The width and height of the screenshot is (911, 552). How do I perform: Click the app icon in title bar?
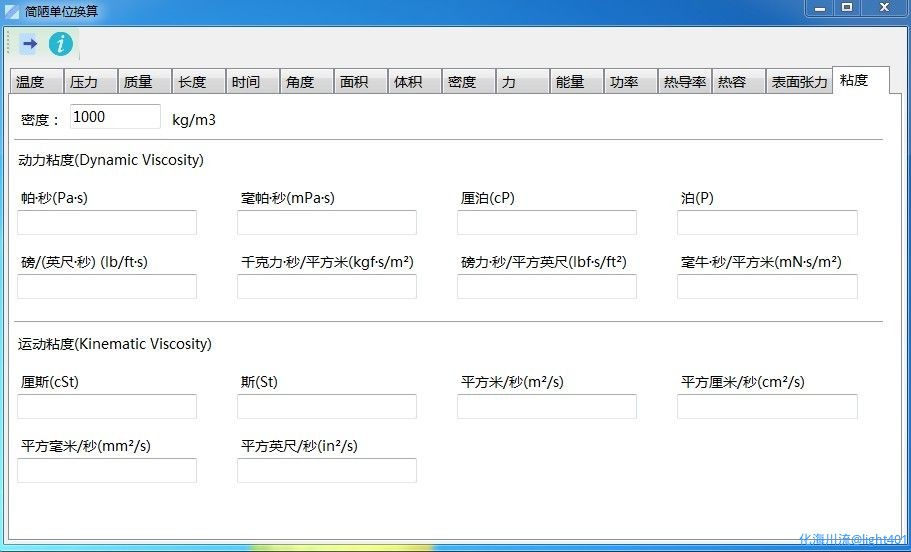[x=12, y=10]
